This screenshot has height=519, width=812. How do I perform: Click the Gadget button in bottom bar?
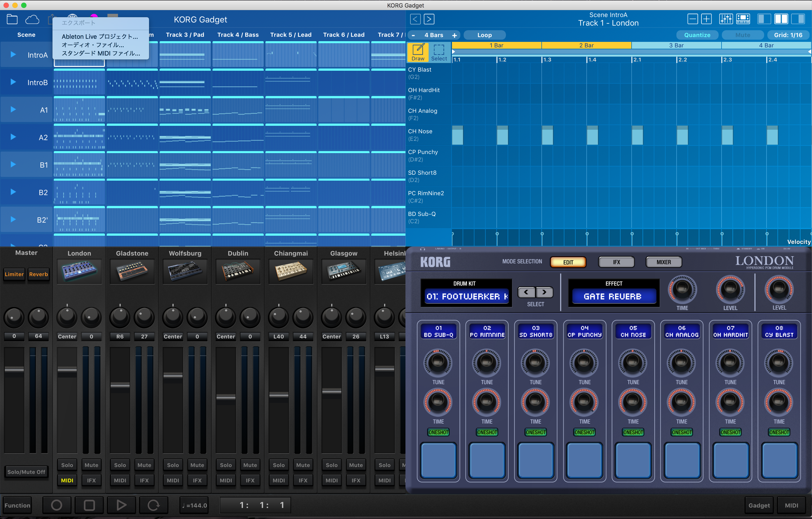click(759, 505)
